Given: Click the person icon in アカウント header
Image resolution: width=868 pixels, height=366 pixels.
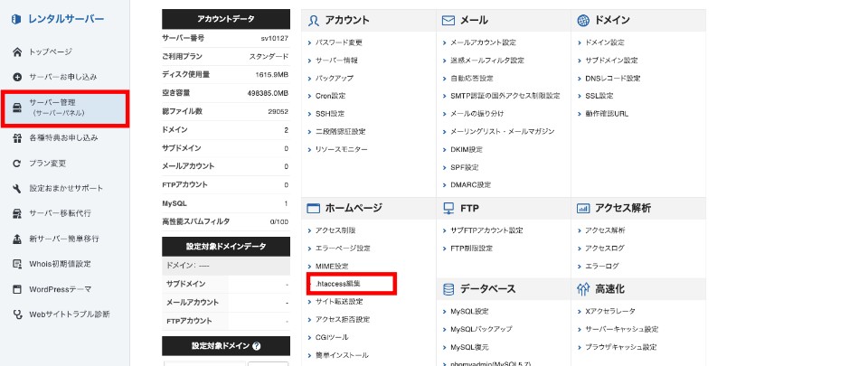Looking at the screenshot, I should 314,21.
